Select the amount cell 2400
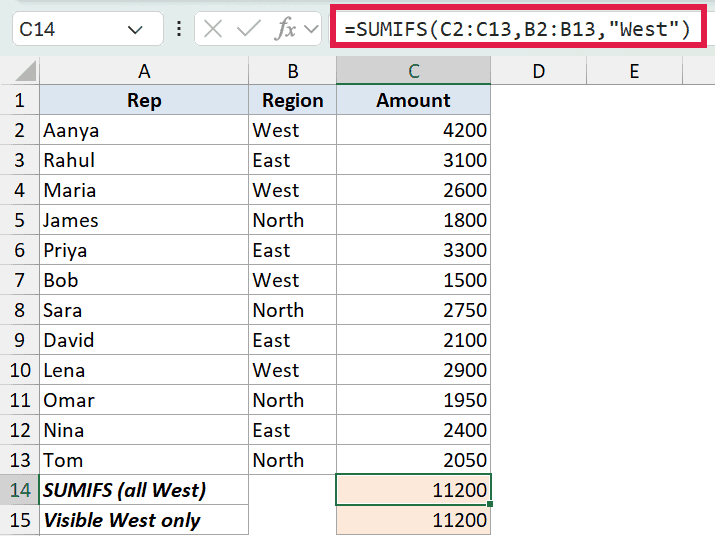The width and height of the screenshot is (715, 536). 414,430
